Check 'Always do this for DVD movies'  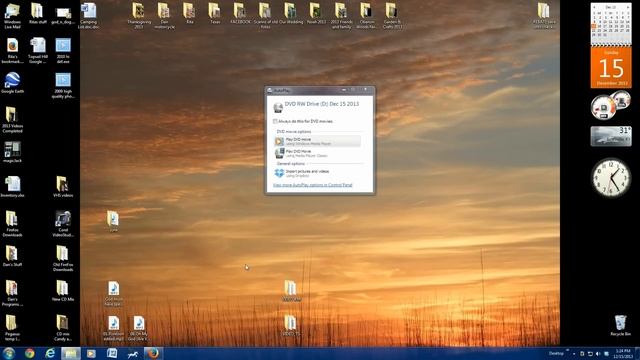(x=275, y=121)
